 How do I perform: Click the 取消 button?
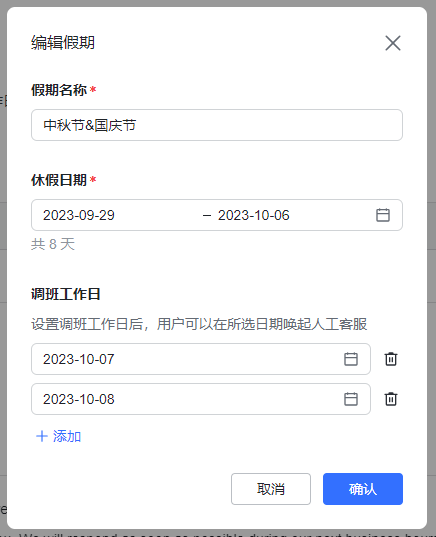[x=271, y=489]
